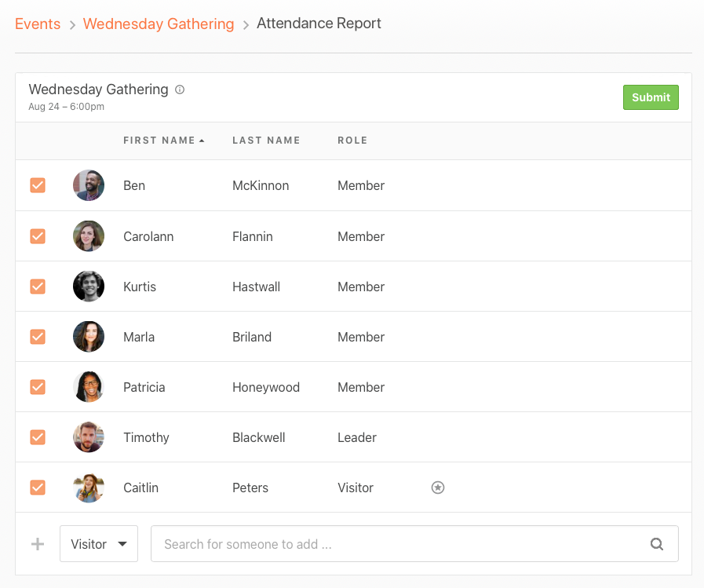Sort the list by Role column

click(x=352, y=141)
